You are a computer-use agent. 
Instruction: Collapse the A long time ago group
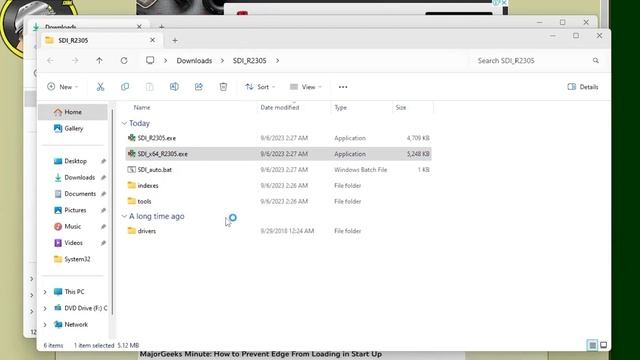(124, 216)
